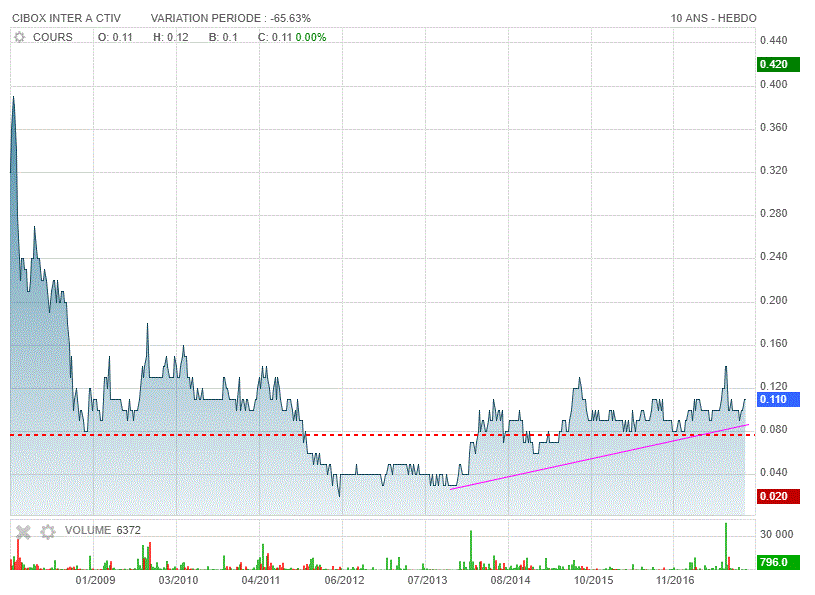Select the blue 0.110 current price label
This screenshot has height=595, width=815.
(778, 400)
